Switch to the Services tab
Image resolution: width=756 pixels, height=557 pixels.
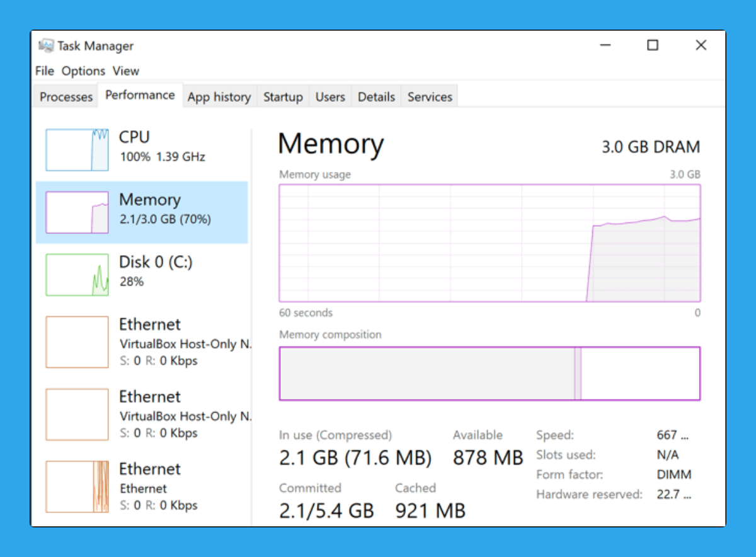pos(430,97)
